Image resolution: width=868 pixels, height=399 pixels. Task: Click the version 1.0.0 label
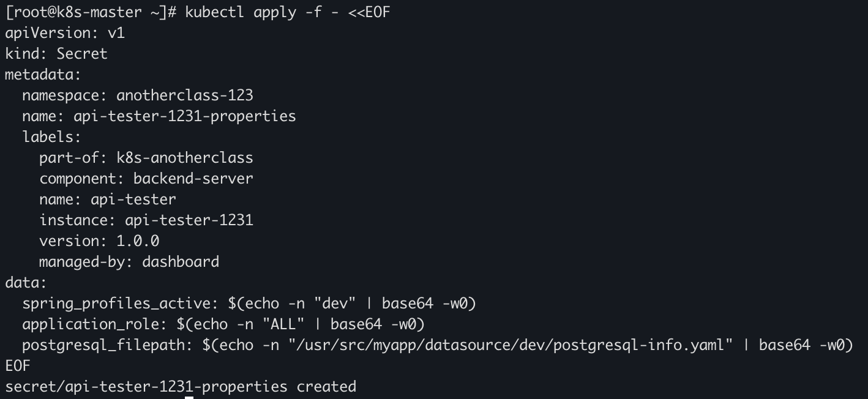point(99,241)
